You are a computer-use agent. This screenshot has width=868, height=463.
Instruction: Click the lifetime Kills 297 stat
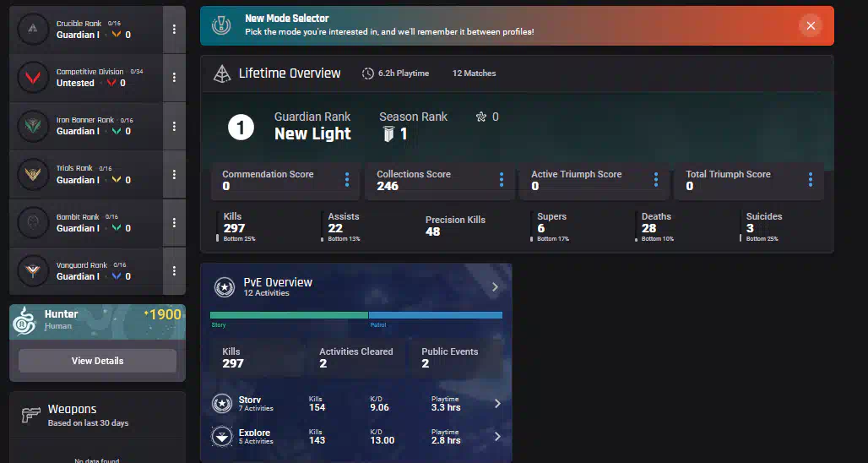click(236, 227)
